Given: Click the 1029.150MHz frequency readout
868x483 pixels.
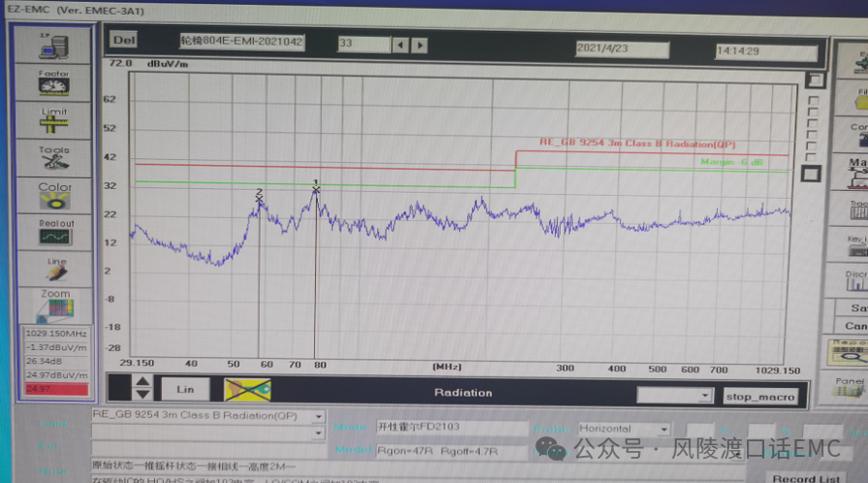Looking at the screenshot, I should click(56, 334).
